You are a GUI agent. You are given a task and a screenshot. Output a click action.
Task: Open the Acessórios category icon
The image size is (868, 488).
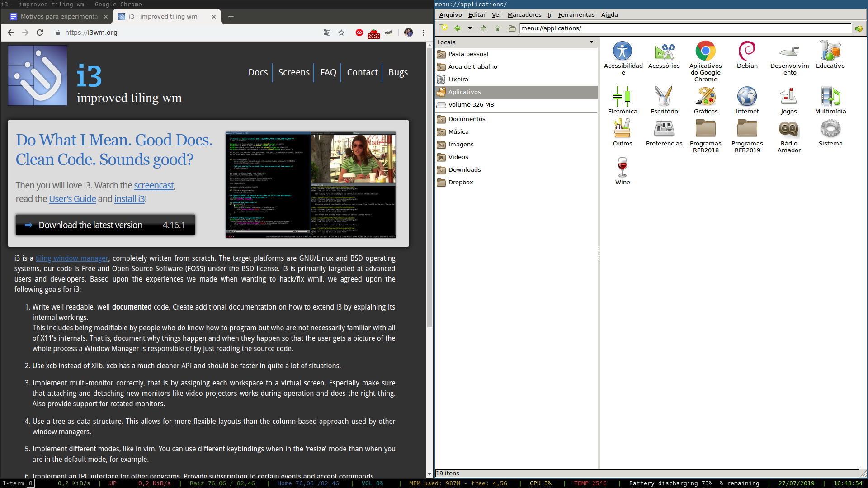(x=664, y=51)
